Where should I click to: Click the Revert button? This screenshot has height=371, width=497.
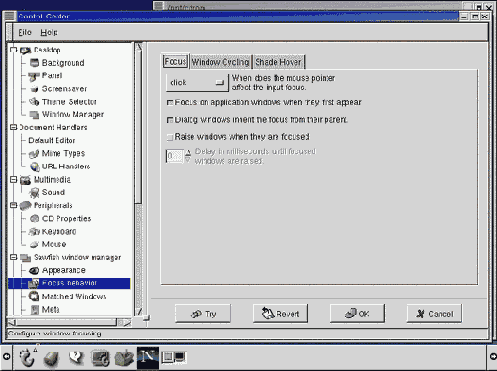pos(280,314)
